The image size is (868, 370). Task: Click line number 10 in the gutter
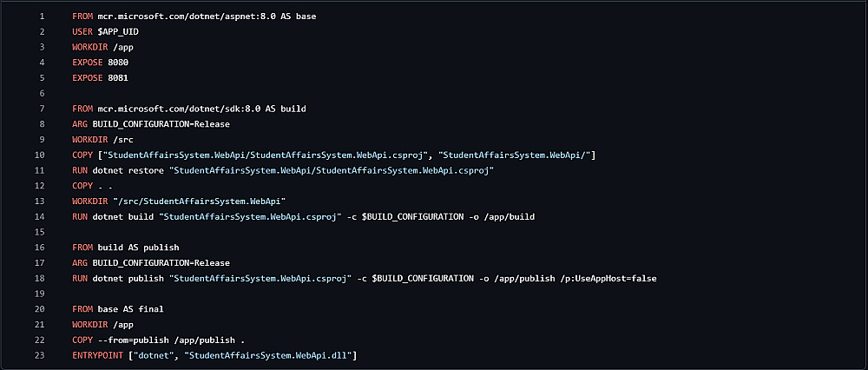click(x=40, y=155)
